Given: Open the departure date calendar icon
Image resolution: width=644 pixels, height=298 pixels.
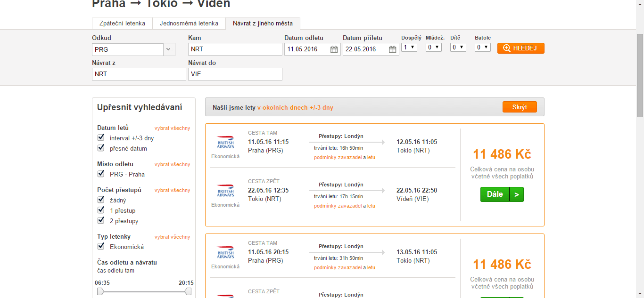Looking at the screenshot, I should click(334, 49).
